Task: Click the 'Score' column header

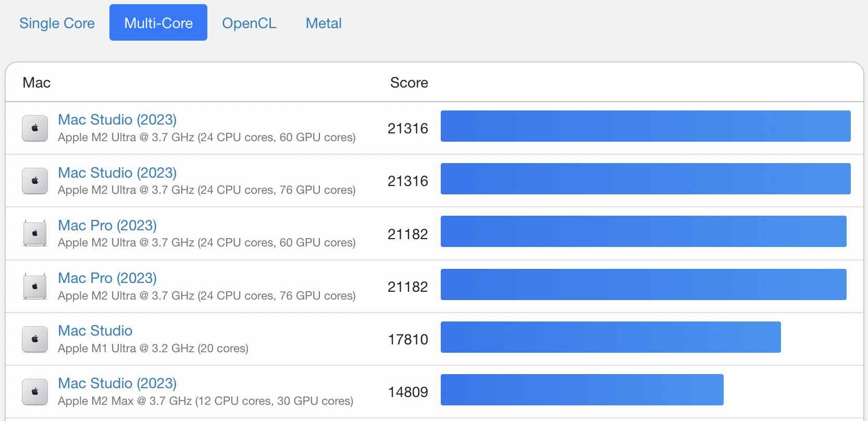Action: coord(409,83)
